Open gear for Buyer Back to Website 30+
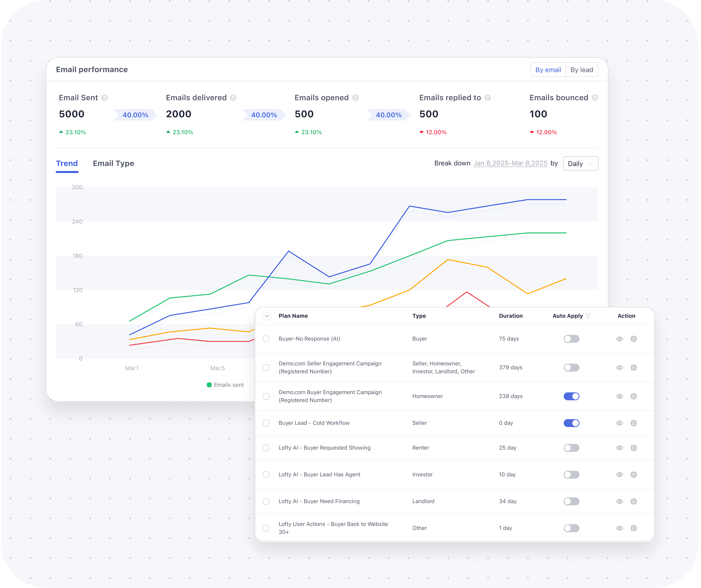701x588 pixels. (634, 528)
